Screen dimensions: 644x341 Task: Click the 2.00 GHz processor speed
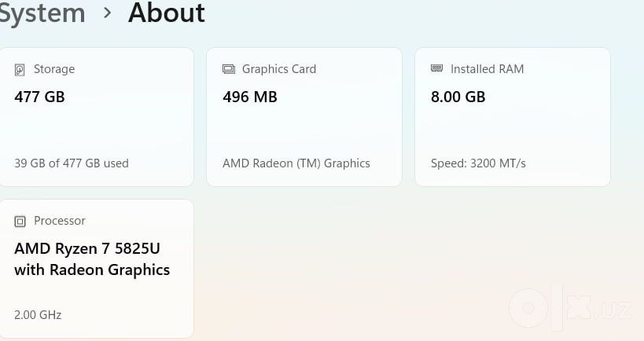click(38, 315)
